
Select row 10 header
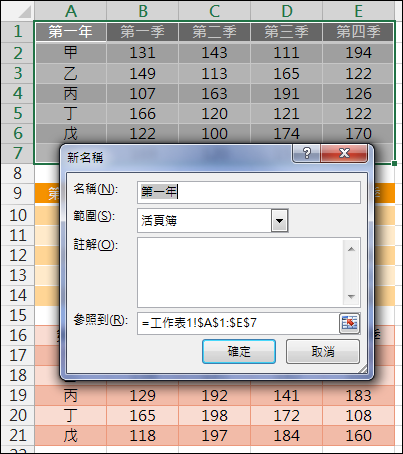click(x=18, y=215)
